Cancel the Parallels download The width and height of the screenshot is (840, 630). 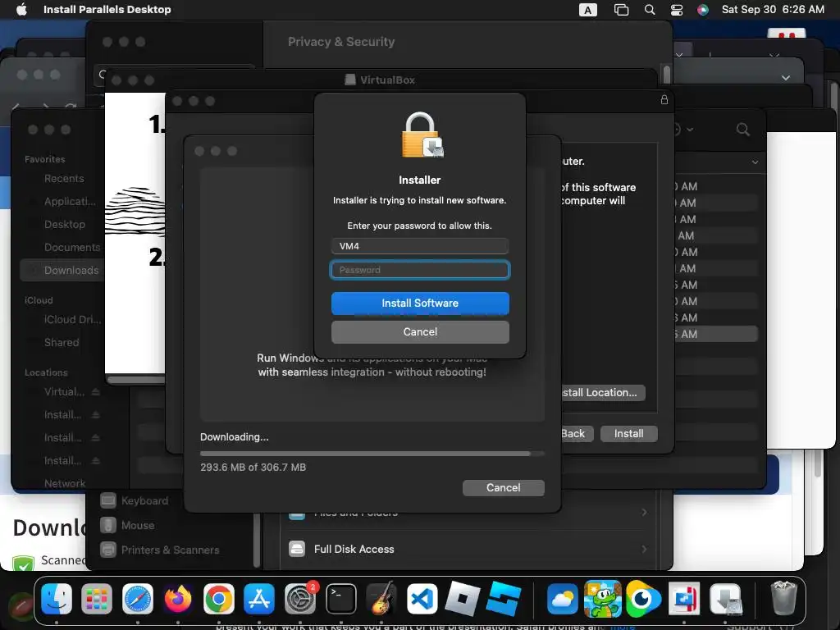(x=503, y=487)
